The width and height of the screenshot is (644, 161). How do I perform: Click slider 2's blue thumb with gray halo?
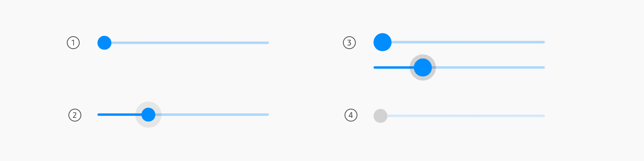[x=149, y=115]
